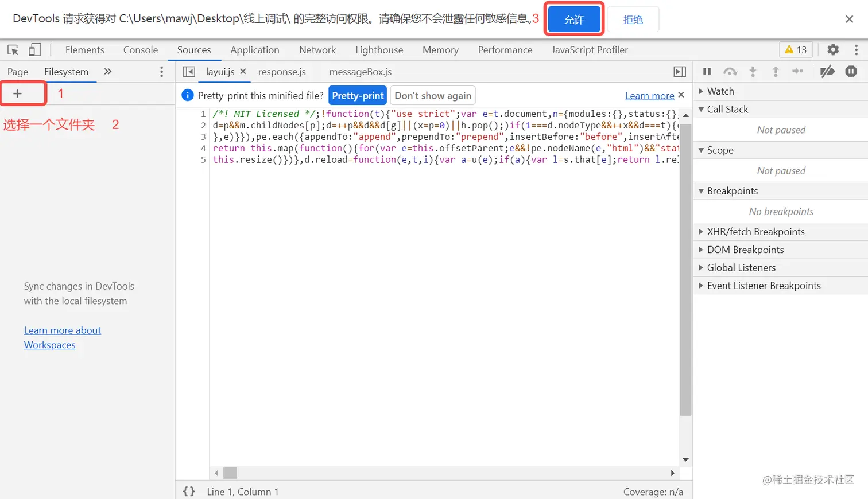Click the No breakpoints text
Image resolution: width=868 pixels, height=499 pixels.
click(x=781, y=212)
